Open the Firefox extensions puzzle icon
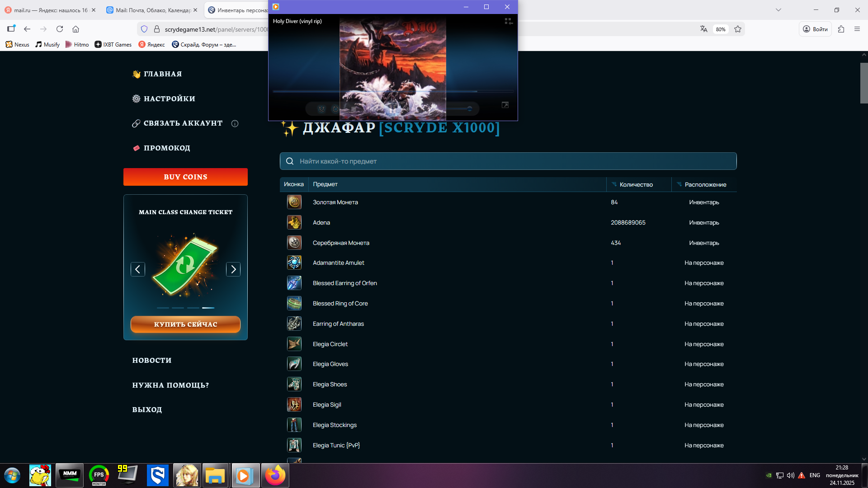 [x=841, y=29]
